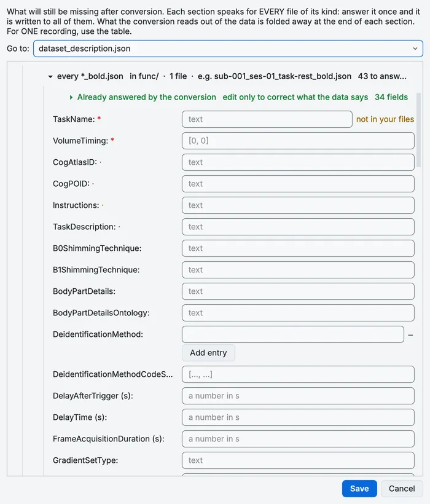The height and width of the screenshot is (504, 430).
Task: Click the GradientSetType text field
Action: [298, 460]
